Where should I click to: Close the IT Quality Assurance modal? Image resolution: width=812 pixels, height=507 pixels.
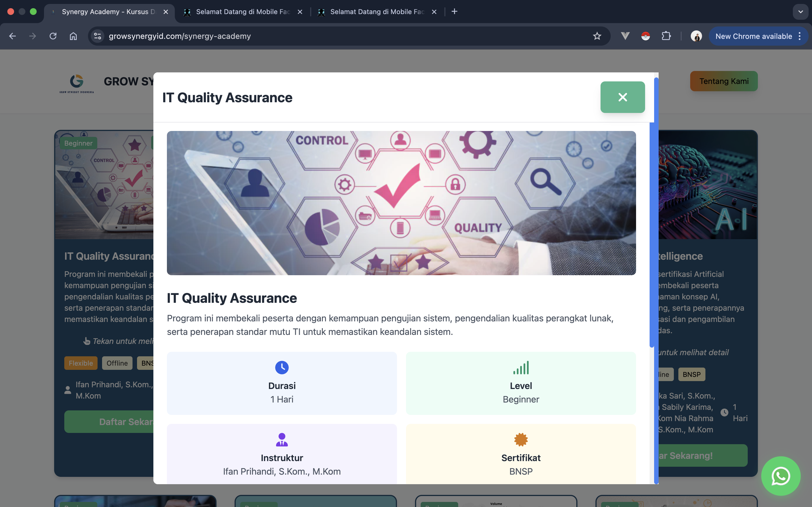(623, 97)
